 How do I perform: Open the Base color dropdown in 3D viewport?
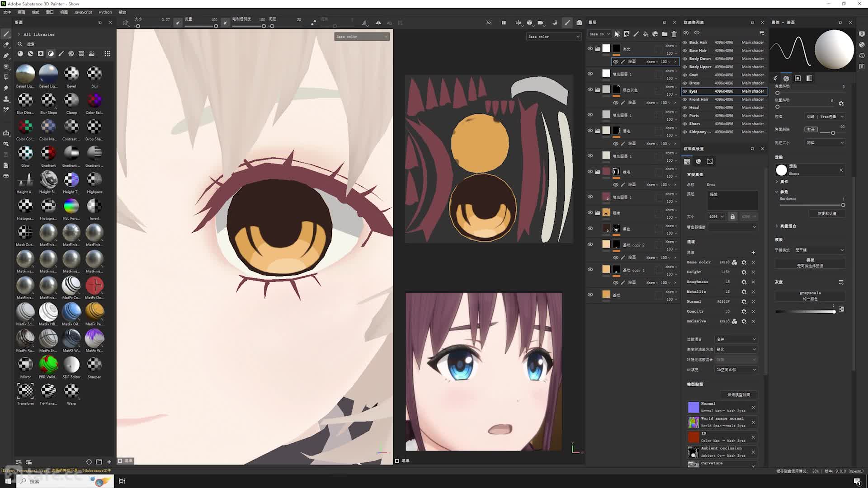[362, 37]
